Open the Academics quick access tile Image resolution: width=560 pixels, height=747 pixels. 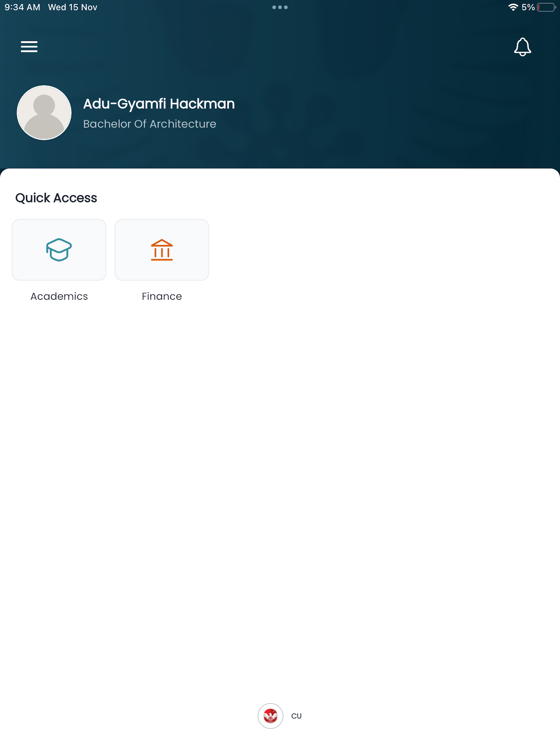tap(59, 250)
